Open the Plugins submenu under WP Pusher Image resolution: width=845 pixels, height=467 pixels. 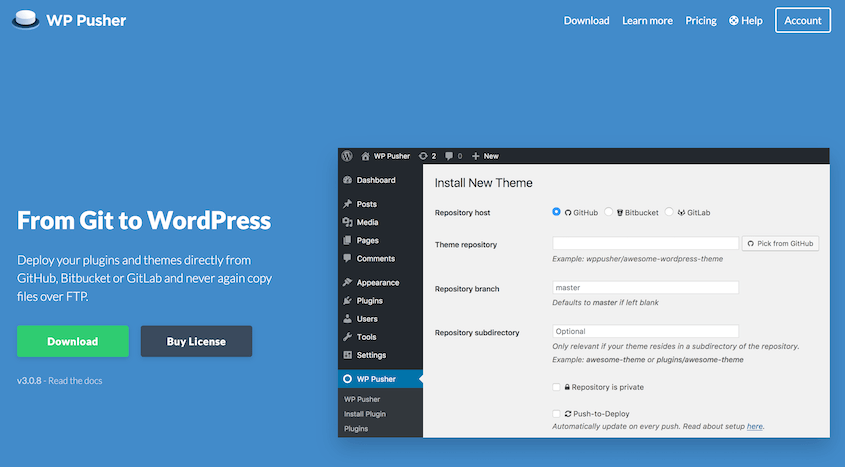[356, 429]
